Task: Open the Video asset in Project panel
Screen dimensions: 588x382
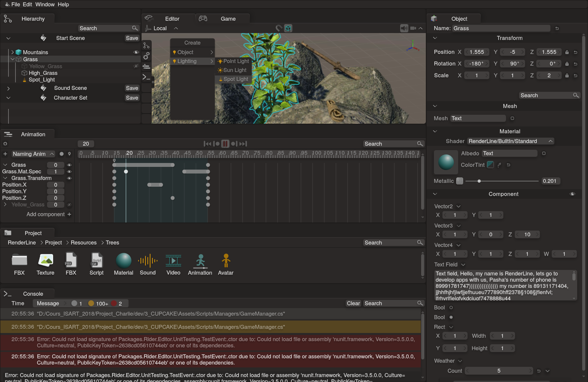Action: [x=173, y=261]
